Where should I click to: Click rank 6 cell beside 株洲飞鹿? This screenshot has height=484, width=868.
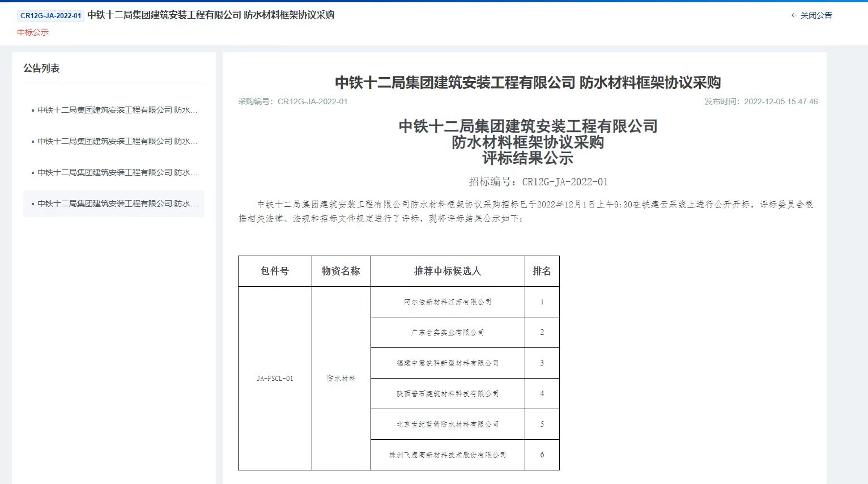click(542, 455)
